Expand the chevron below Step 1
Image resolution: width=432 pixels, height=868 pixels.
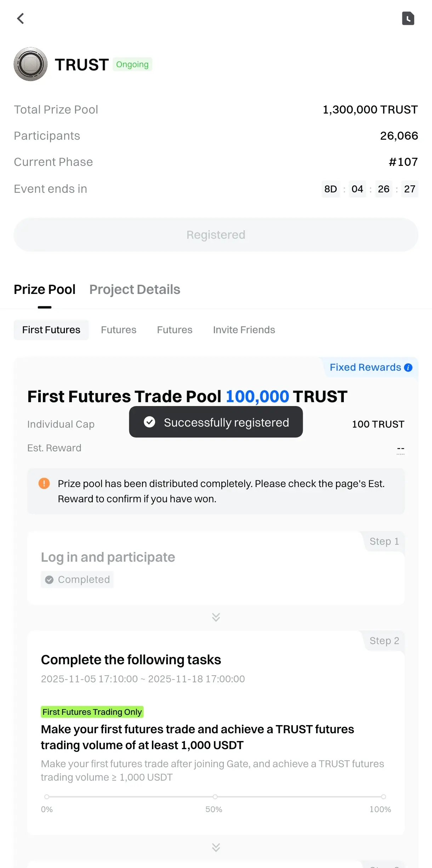(x=216, y=617)
